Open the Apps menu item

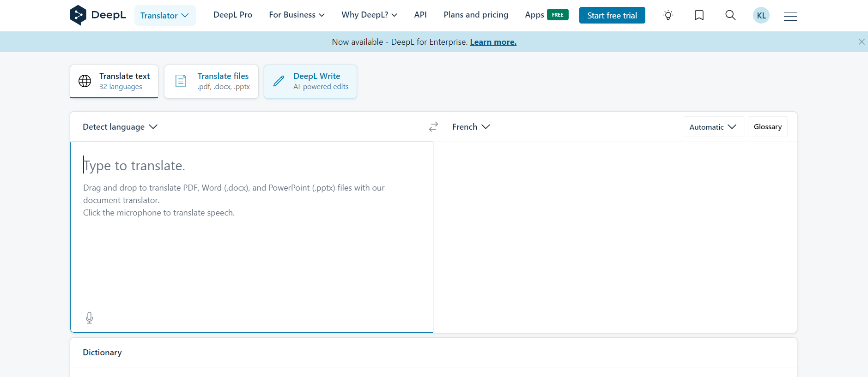(x=534, y=15)
